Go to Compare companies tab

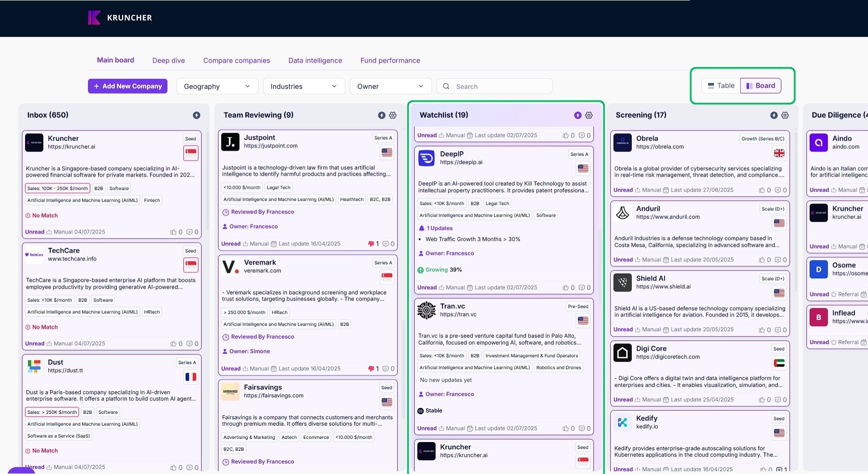[236, 61]
